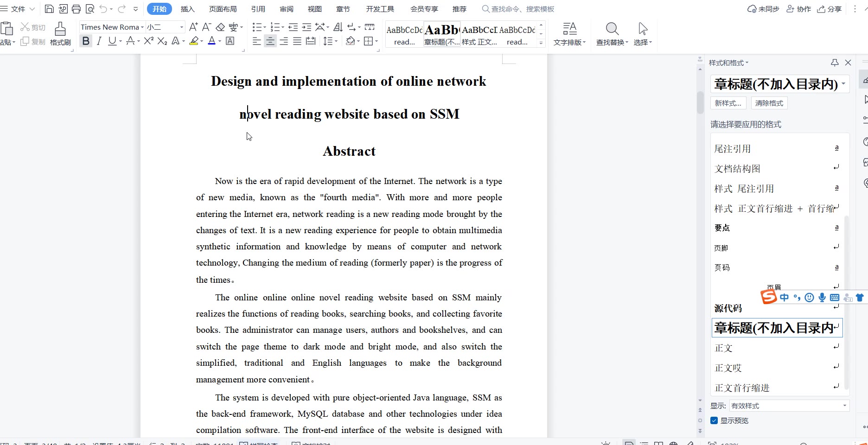This screenshot has width=868, height=445.
Task: Click the Select cursor icon in ribbon
Action: point(643,29)
